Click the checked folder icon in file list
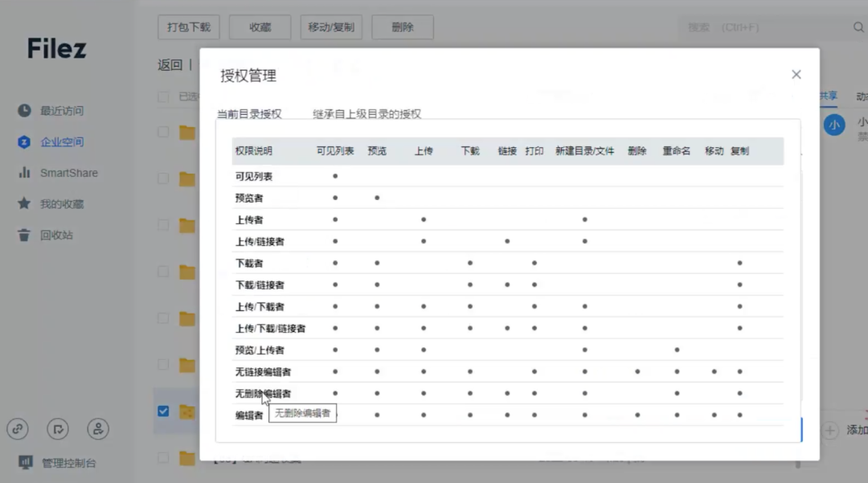 click(x=187, y=411)
